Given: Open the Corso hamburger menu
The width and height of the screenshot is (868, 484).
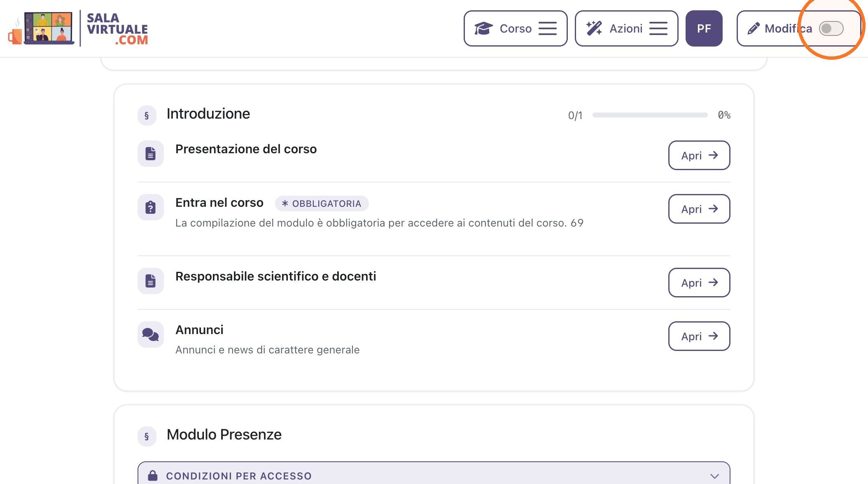Looking at the screenshot, I should (x=547, y=28).
